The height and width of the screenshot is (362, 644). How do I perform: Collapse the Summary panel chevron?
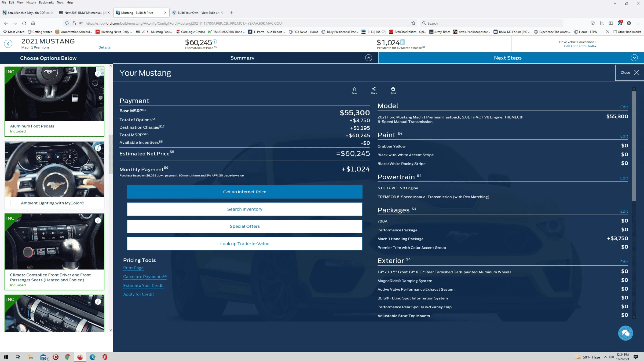click(369, 58)
